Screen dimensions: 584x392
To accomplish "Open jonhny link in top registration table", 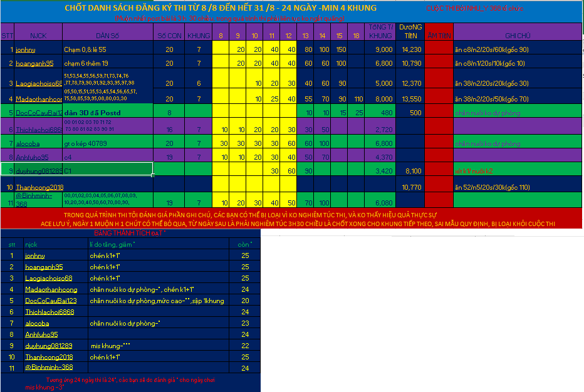I will [26, 49].
